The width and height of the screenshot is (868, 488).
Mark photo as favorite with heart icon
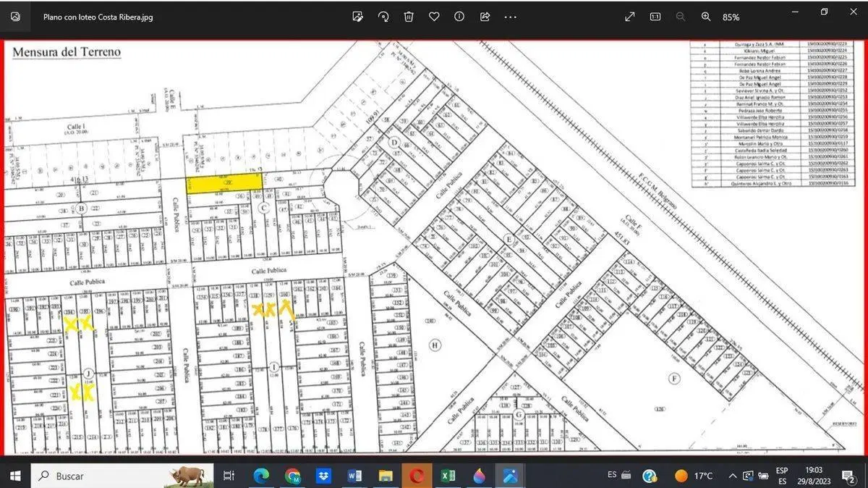[x=434, y=17]
